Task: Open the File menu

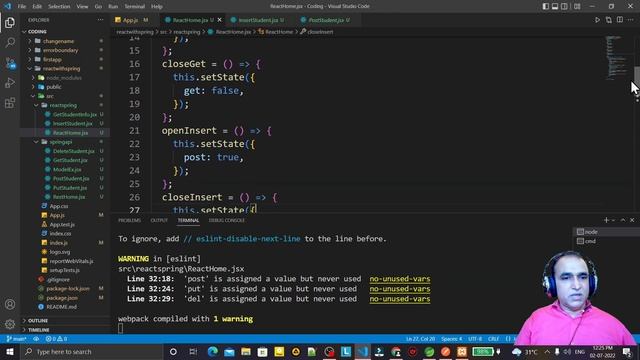Action: click(22, 7)
